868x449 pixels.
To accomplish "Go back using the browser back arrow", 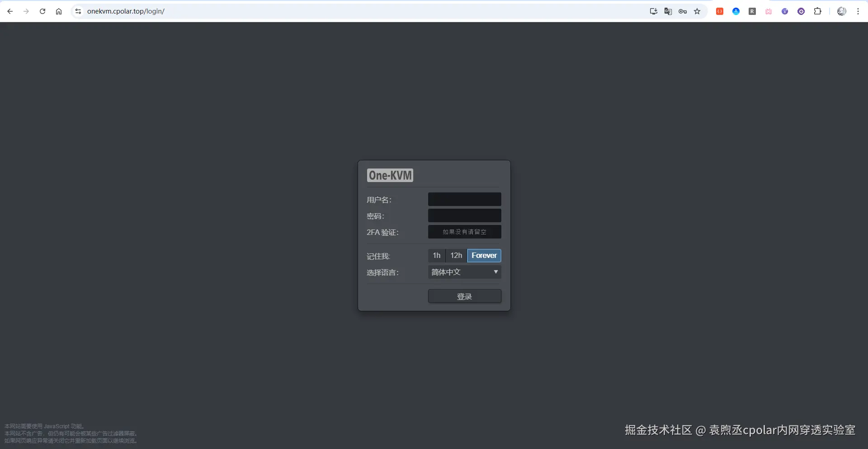I will [x=10, y=11].
